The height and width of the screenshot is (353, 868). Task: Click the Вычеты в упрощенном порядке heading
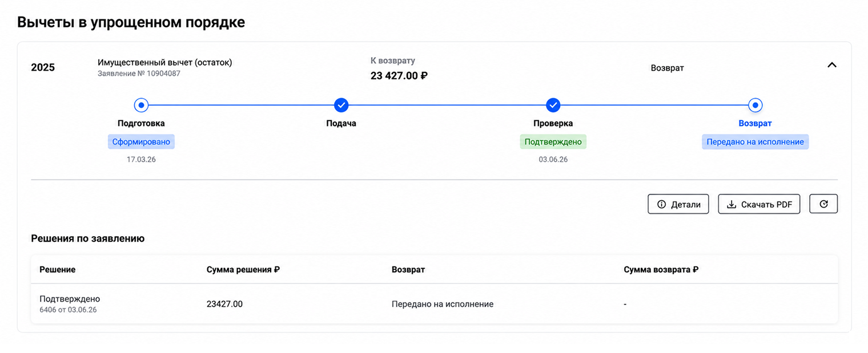[x=131, y=22]
